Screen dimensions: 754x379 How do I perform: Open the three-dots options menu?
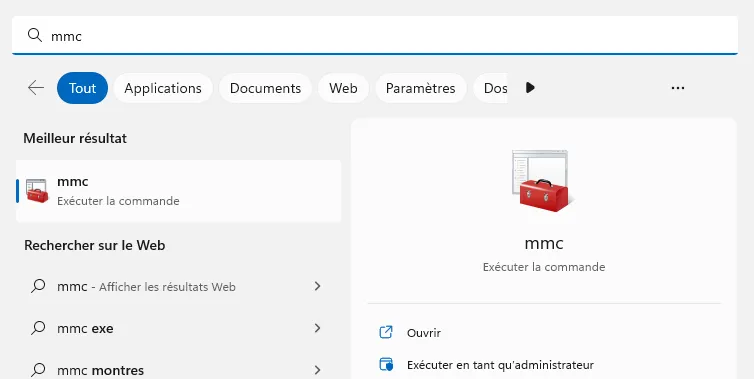tap(678, 88)
